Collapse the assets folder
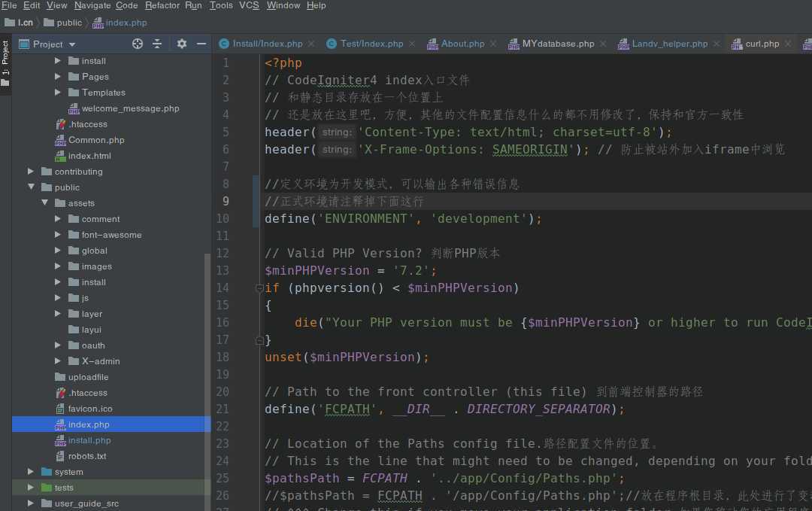Image resolution: width=812 pixels, height=511 pixels. point(44,203)
